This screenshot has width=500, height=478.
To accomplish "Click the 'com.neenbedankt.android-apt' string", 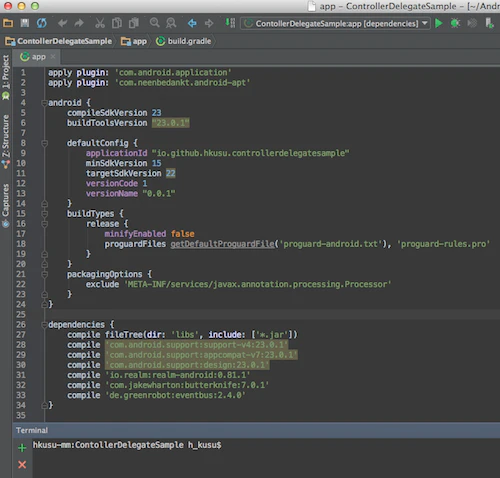I will [x=182, y=82].
